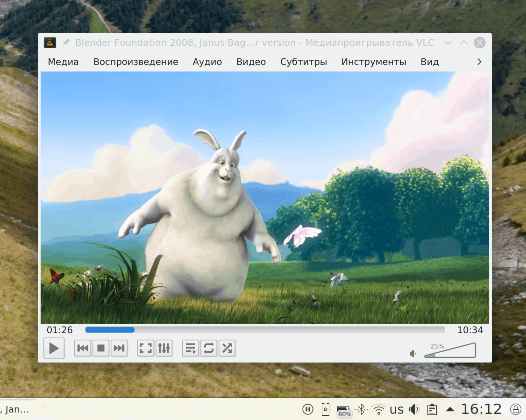Minimize the VLC window with the down chevron
Screen dimensions: 526x420
[448, 43]
